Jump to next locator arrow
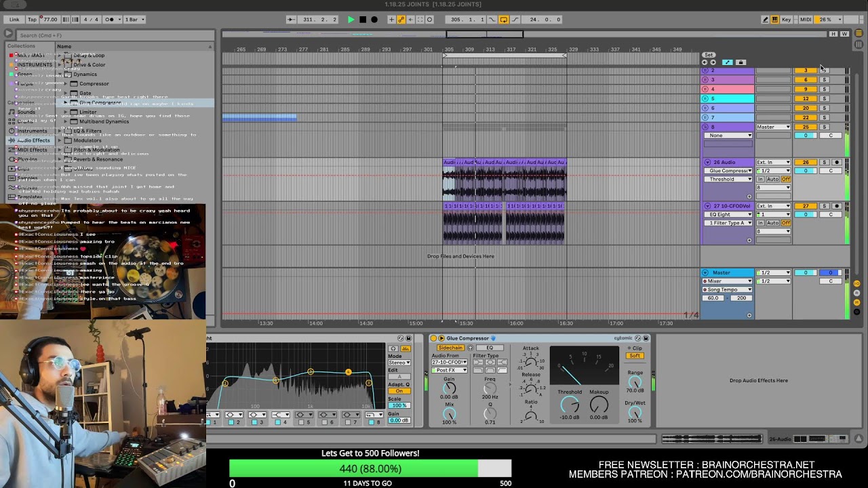The width and height of the screenshot is (868, 488). click(713, 62)
